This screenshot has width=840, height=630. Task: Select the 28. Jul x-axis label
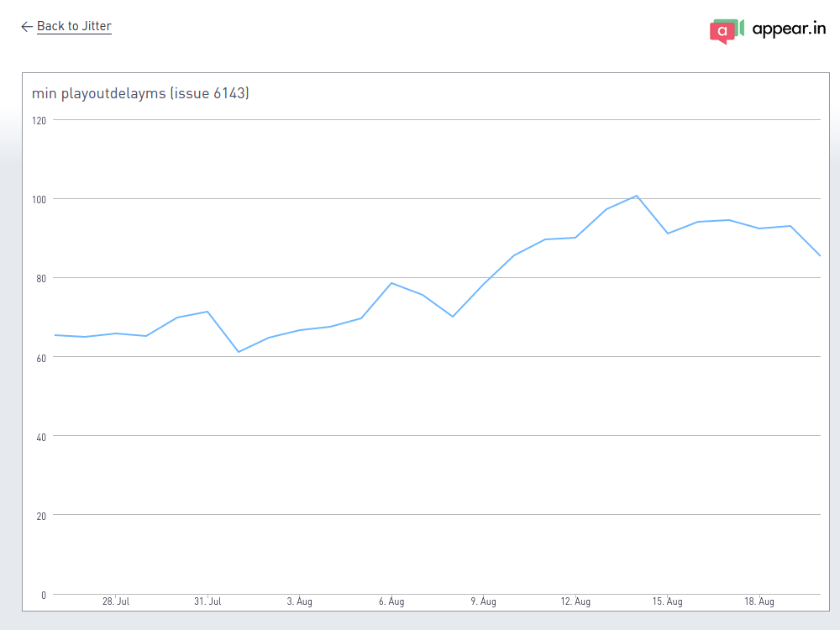tap(116, 601)
